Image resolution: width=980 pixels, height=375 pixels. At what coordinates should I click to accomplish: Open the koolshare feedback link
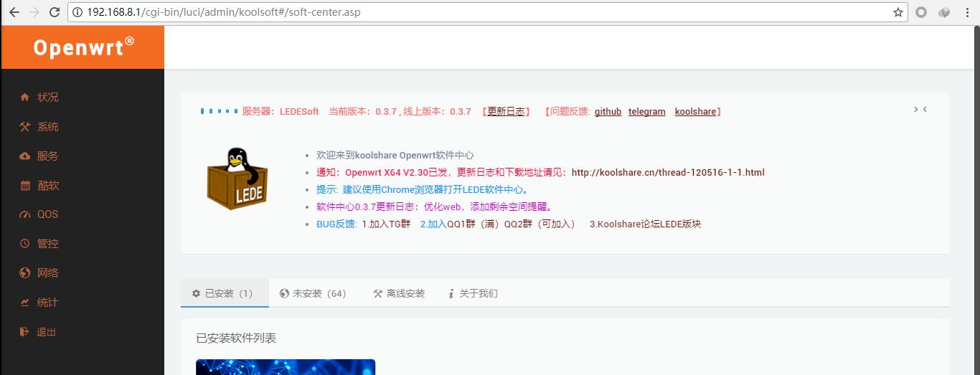click(695, 112)
